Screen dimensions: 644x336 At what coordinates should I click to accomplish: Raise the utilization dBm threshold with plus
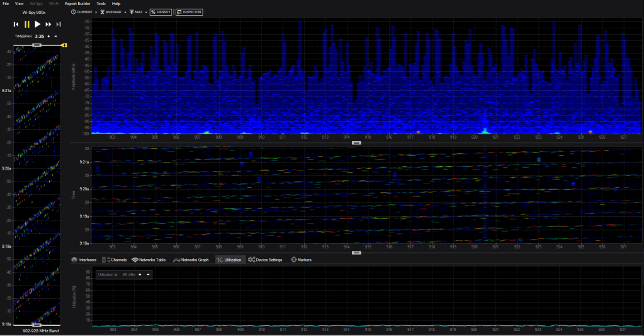(140, 274)
